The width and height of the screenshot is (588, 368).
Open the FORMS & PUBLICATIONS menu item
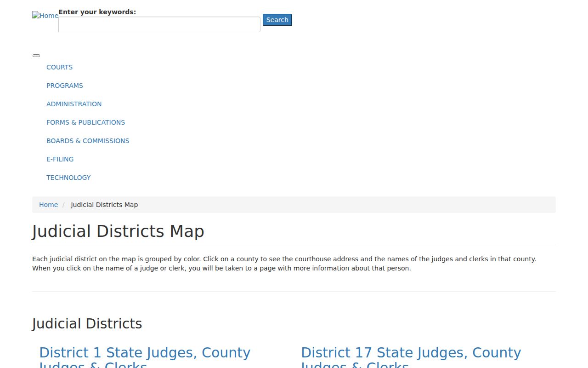(x=85, y=122)
